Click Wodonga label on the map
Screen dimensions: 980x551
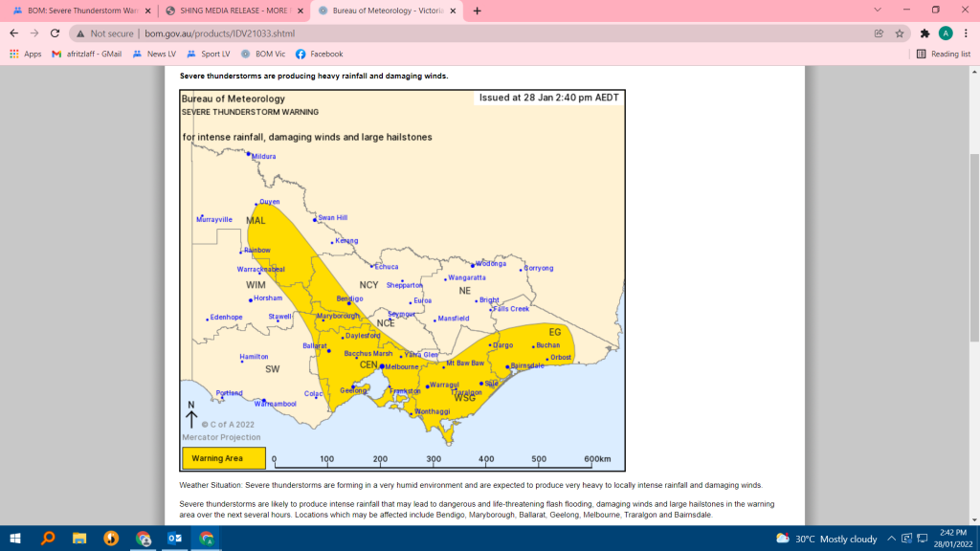point(491,264)
